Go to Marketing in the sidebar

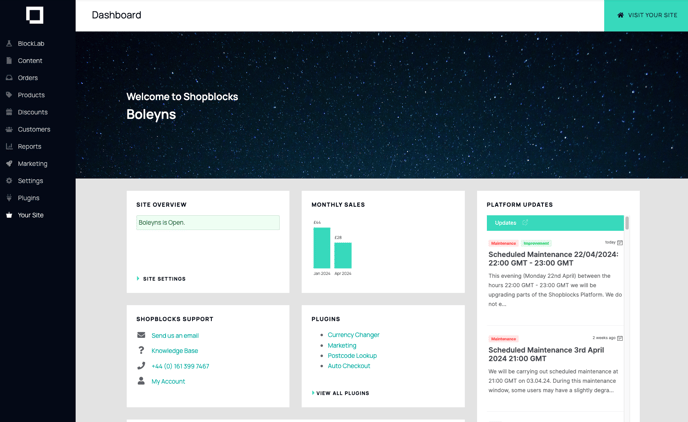click(32, 164)
